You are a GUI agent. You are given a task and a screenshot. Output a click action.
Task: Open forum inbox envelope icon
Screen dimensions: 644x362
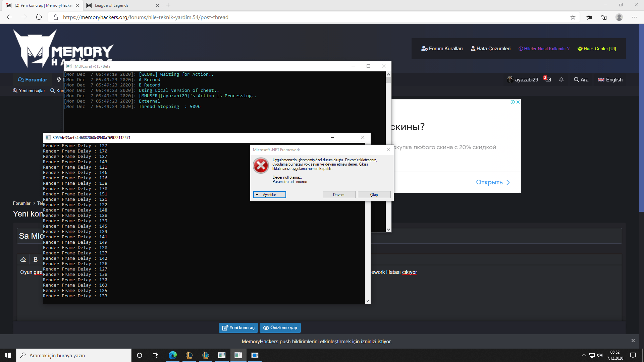click(547, 79)
